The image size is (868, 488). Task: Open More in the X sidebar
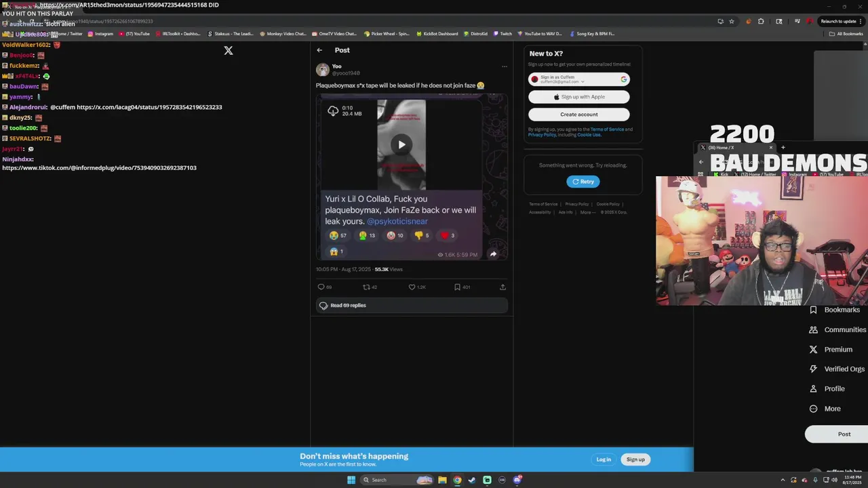(x=825, y=409)
